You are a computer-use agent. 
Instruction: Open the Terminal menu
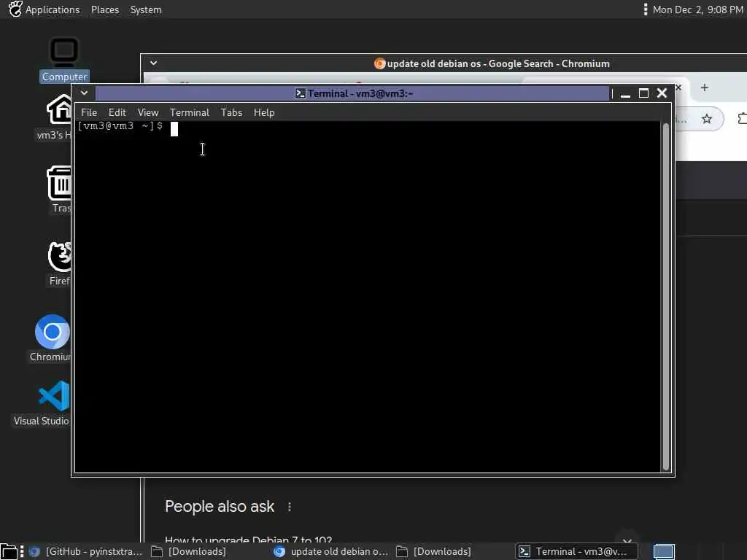[x=190, y=112]
